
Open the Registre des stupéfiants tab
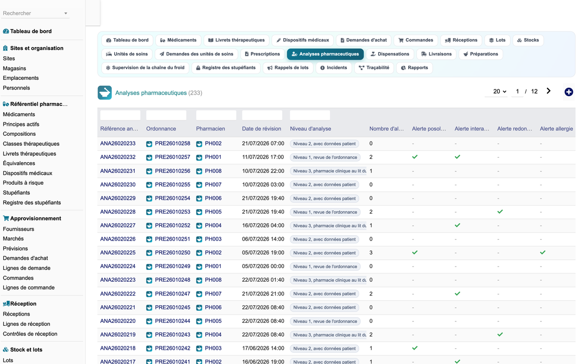(225, 68)
